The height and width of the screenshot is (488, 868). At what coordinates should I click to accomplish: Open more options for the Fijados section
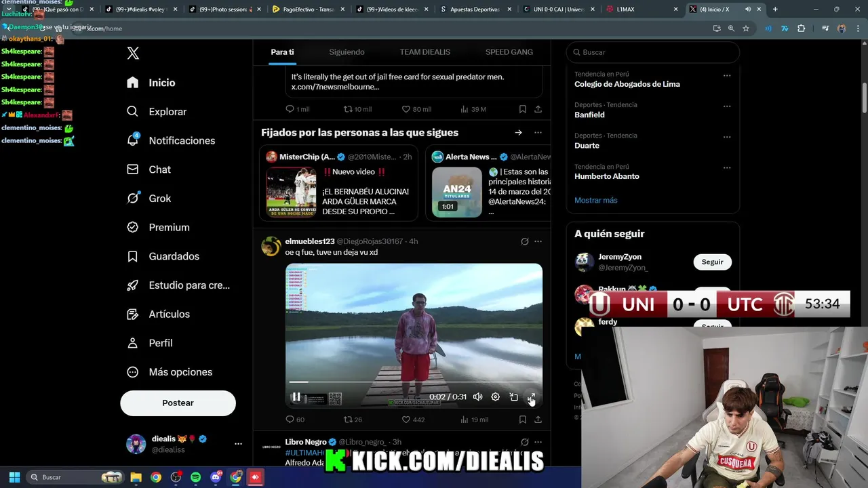[x=538, y=133]
